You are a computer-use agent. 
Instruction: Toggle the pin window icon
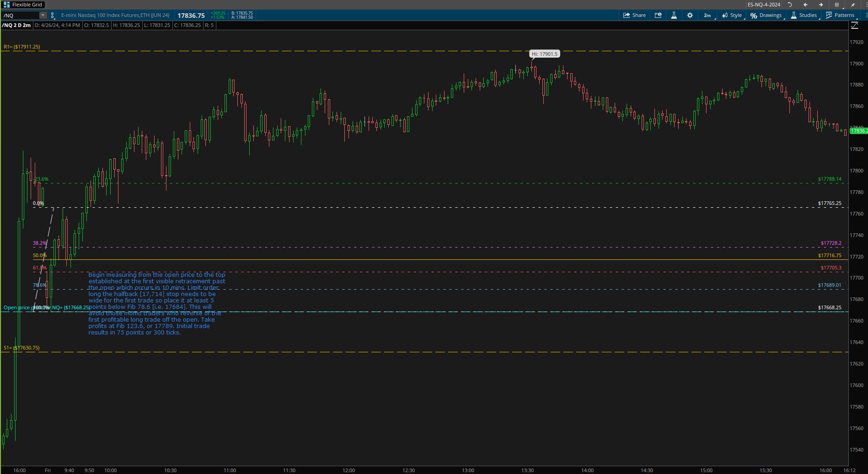pyautogui.click(x=852, y=5)
